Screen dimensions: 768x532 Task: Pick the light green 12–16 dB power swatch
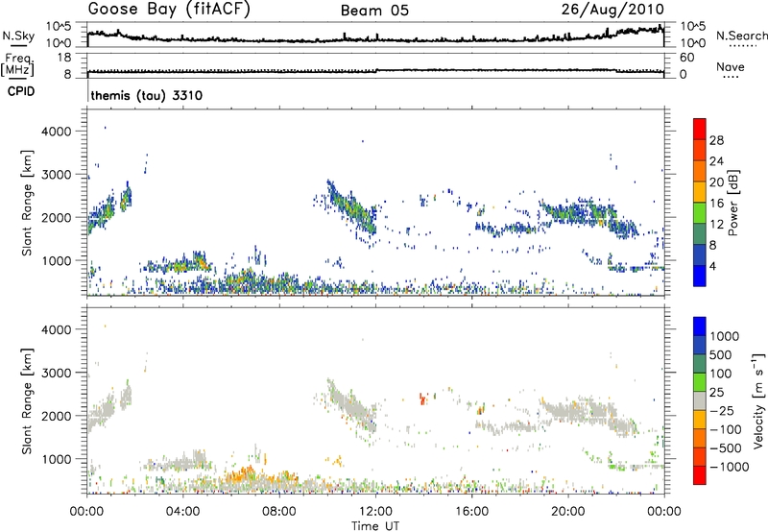(700, 213)
